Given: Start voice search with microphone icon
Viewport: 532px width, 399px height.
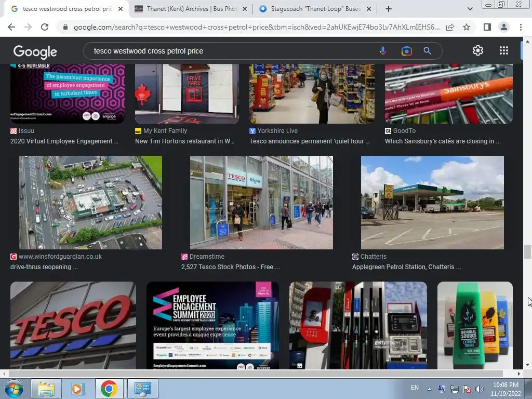Looking at the screenshot, I should [x=383, y=51].
